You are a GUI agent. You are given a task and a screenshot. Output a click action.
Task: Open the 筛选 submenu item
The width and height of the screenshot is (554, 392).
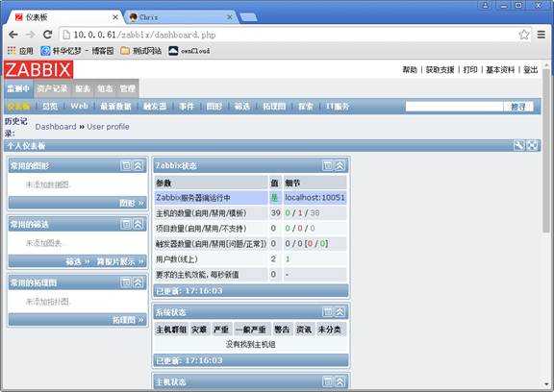click(x=242, y=107)
